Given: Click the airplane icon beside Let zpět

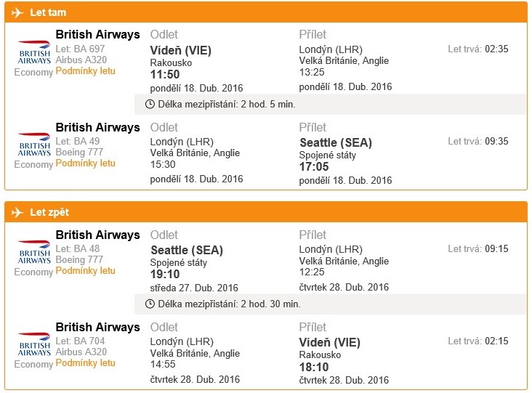Looking at the screenshot, I should pyautogui.click(x=17, y=212).
